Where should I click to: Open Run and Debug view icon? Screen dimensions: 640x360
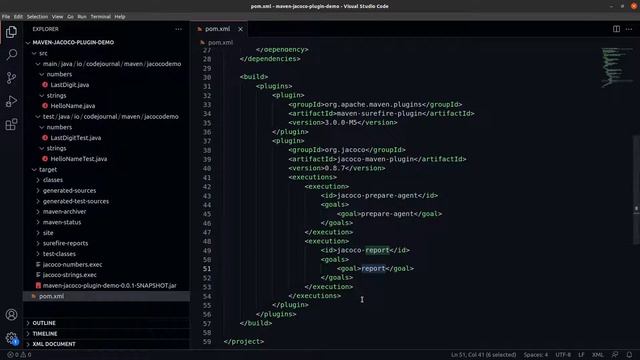point(11,101)
